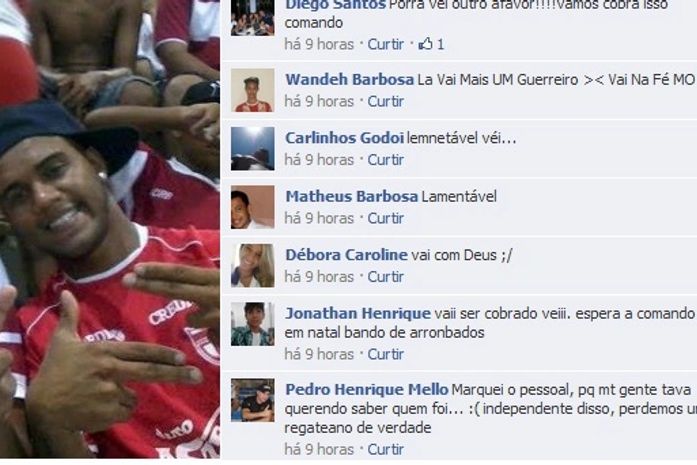Curtir Diego Santos's comment

pos(385,44)
